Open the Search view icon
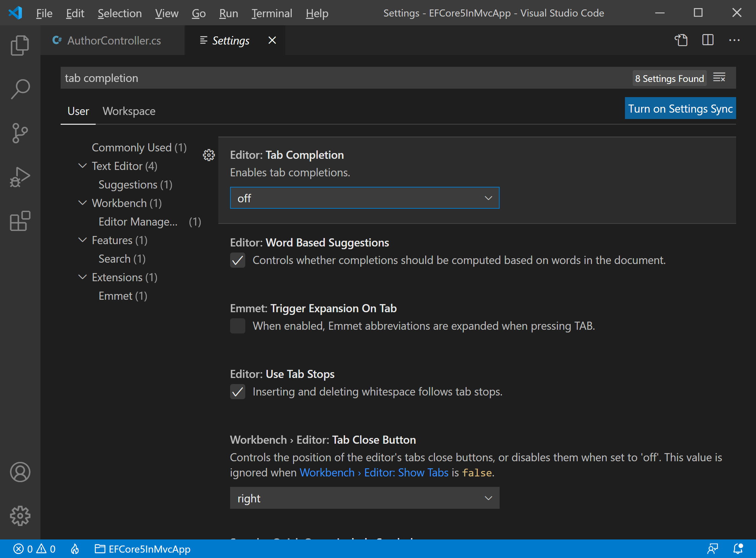 20,89
